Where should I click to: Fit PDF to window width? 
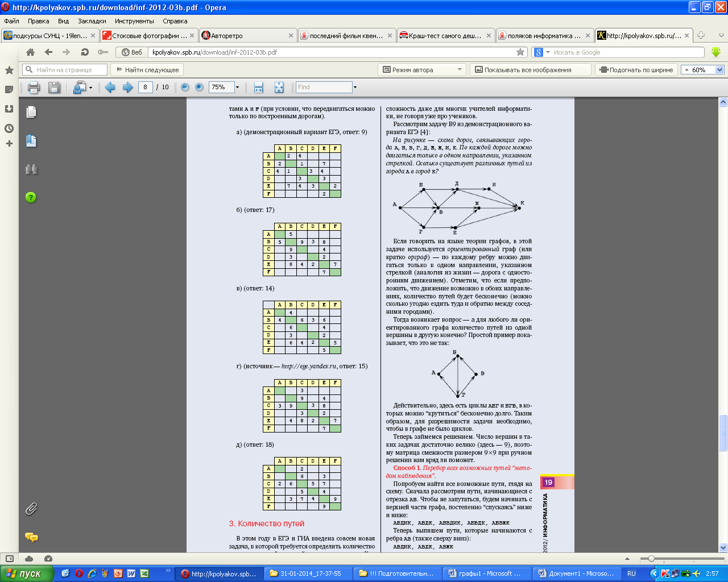pyautogui.click(x=258, y=88)
